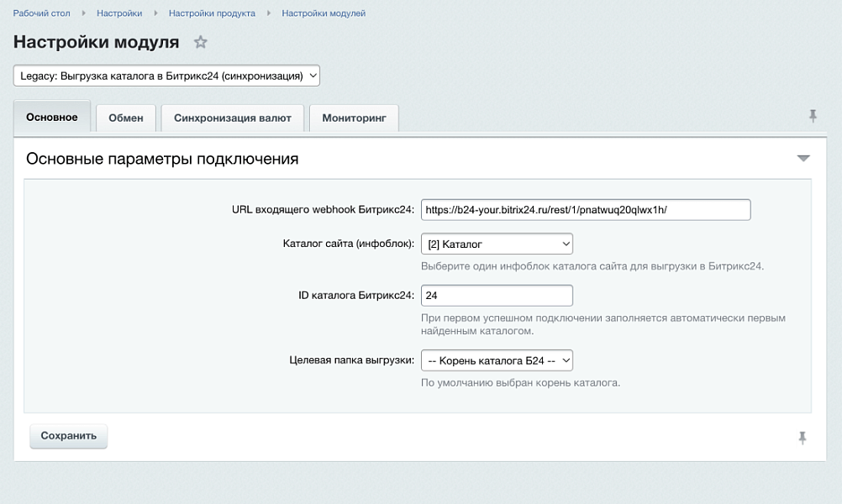Switch to the Обмен tab
Viewport: 842px width, 504px height.
tap(126, 118)
